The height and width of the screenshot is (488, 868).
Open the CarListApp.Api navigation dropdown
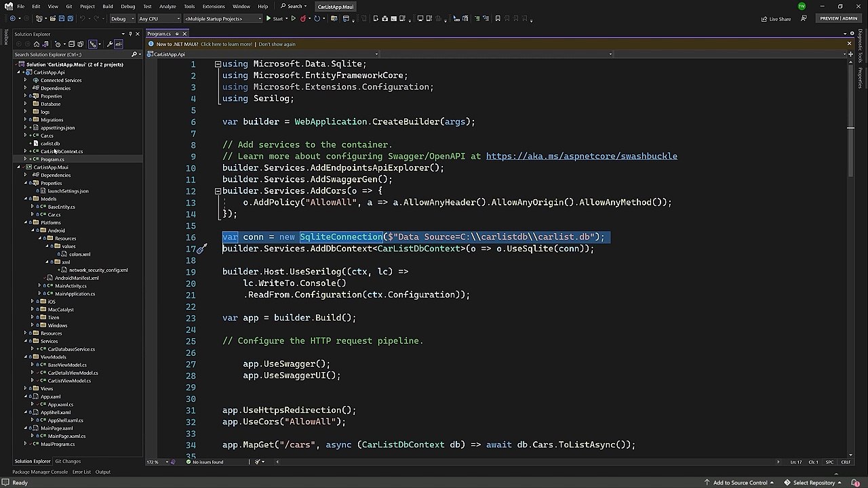(x=263, y=54)
